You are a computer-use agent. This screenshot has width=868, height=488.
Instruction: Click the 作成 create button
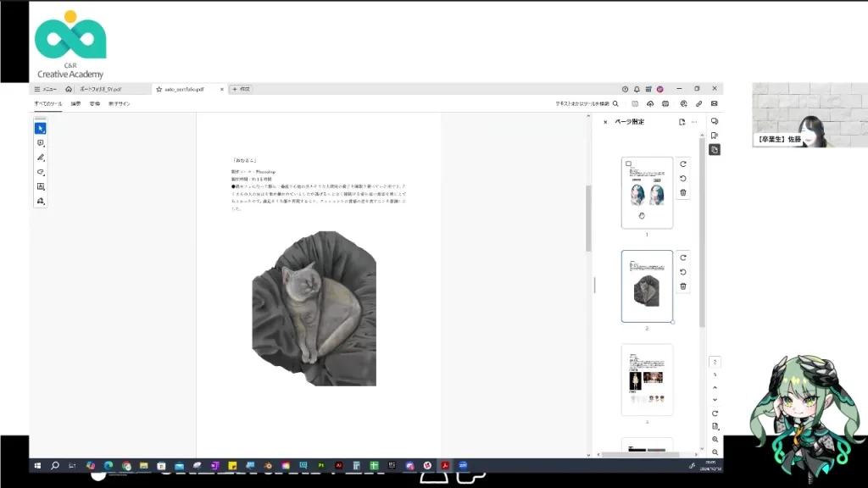pos(241,89)
